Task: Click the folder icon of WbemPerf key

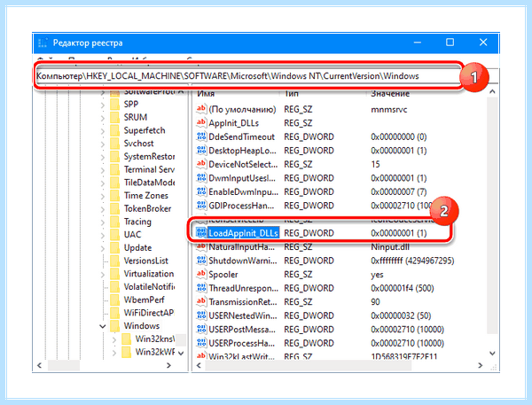Action: pos(114,300)
